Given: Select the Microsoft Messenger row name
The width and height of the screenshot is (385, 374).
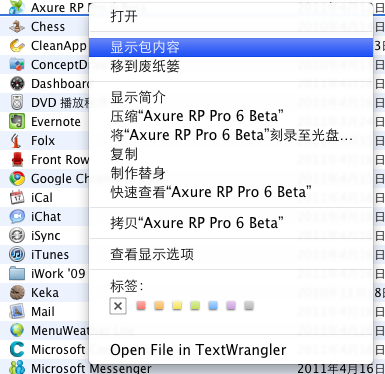Looking at the screenshot, I should coord(91,368).
